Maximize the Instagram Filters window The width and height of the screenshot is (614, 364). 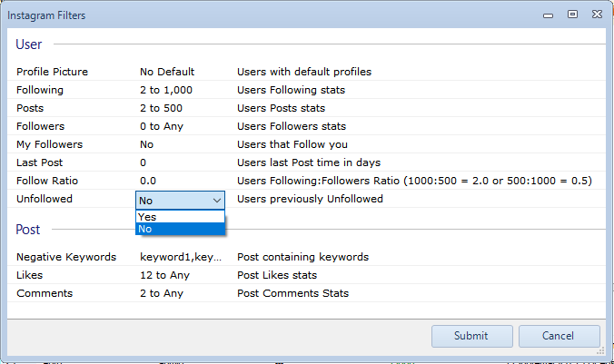coord(572,15)
